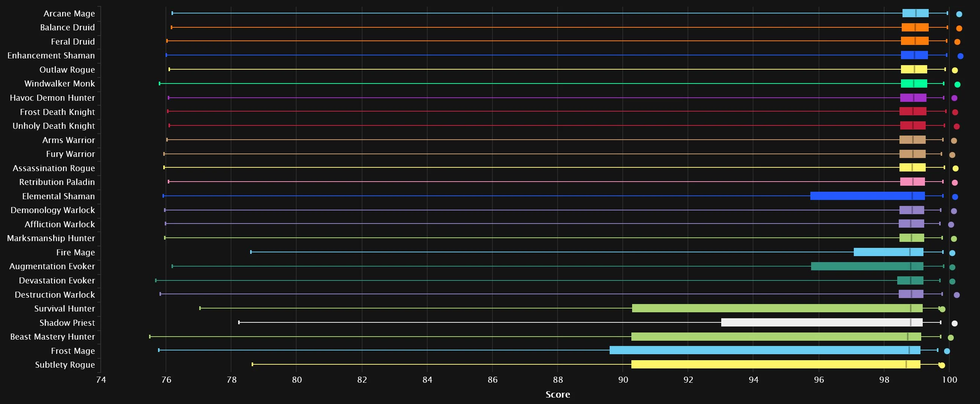Screen dimensions: 980x404
Task: Click the Retribution Paladin pink box
Action: click(912, 182)
